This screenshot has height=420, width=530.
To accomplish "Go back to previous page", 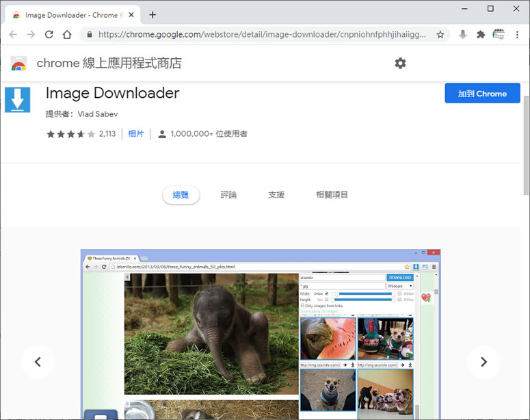I will click(x=13, y=34).
